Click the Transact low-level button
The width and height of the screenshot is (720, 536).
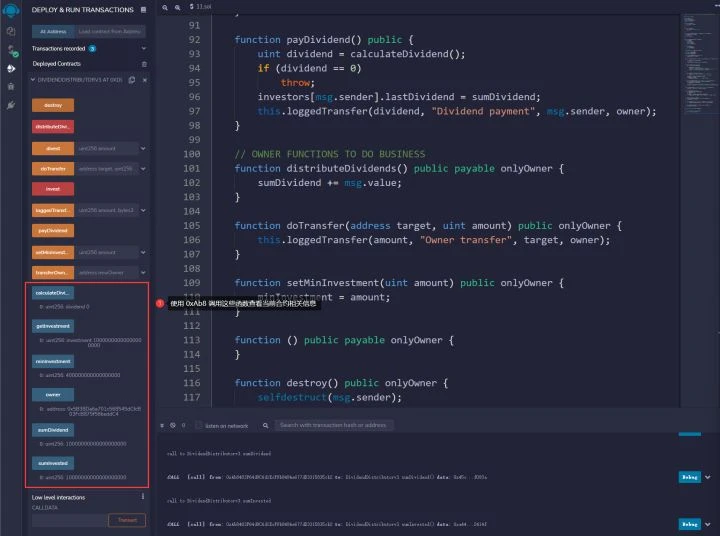127,520
